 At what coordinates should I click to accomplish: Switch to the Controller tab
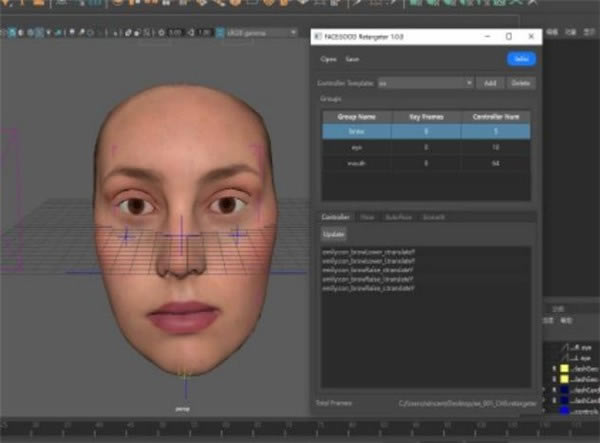coord(335,217)
